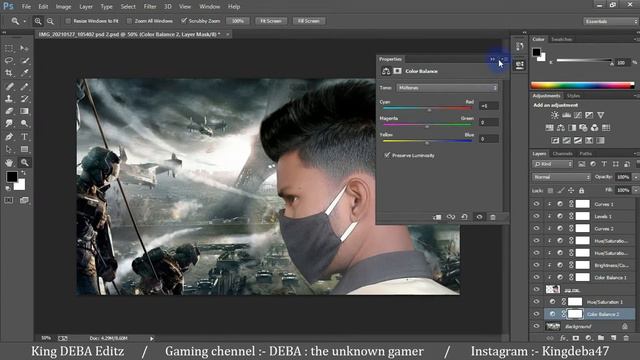Open the layer blend mode Normal dropdown
This screenshot has height=360, width=640.
click(x=562, y=177)
